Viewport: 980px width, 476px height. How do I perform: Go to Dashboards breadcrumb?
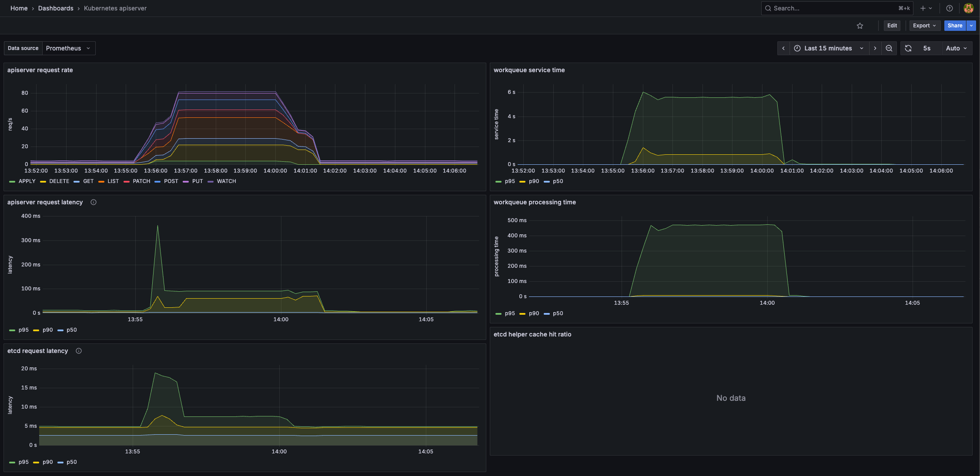click(56, 8)
